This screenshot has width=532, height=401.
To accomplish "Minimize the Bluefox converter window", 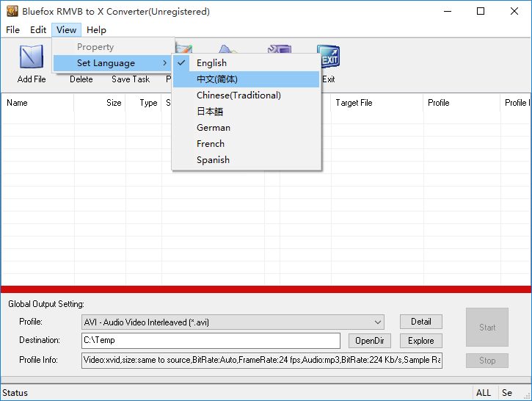I will [448, 11].
